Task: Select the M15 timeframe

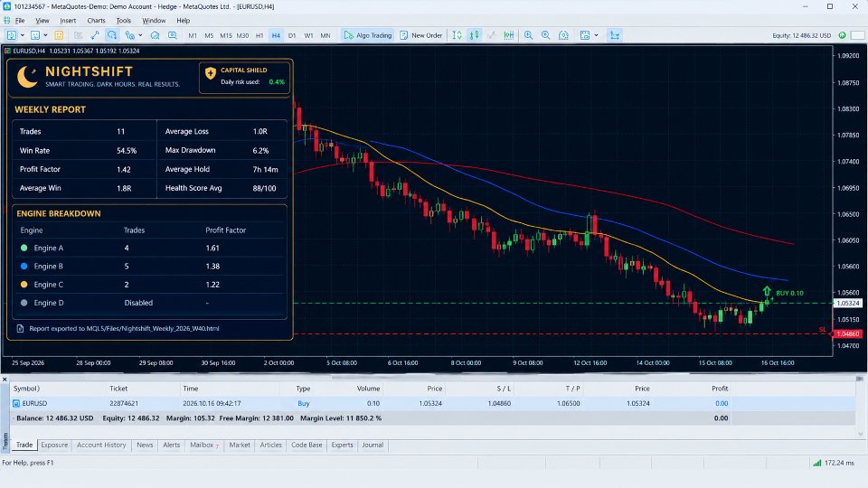Action: 226,35
